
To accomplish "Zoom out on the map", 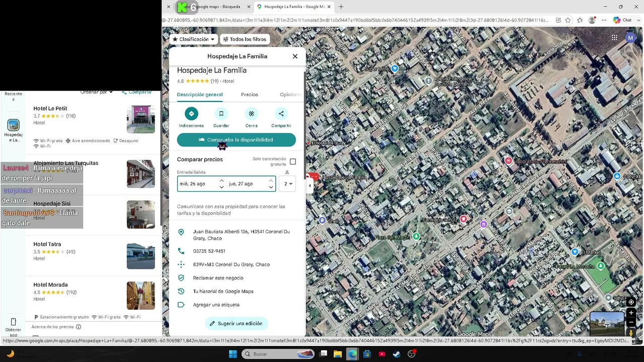I will click(631, 322).
